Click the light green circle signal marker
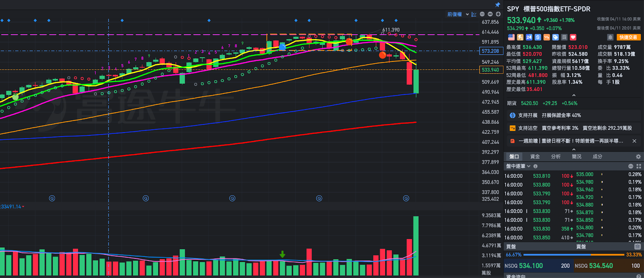 (x=15, y=97)
